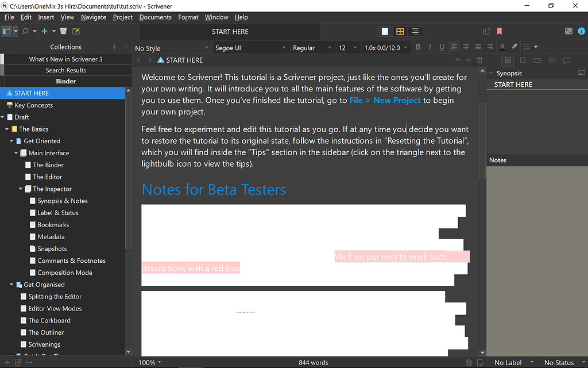Open the text highlight color picker
Screen dimensions: 588x368
(x=514, y=47)
